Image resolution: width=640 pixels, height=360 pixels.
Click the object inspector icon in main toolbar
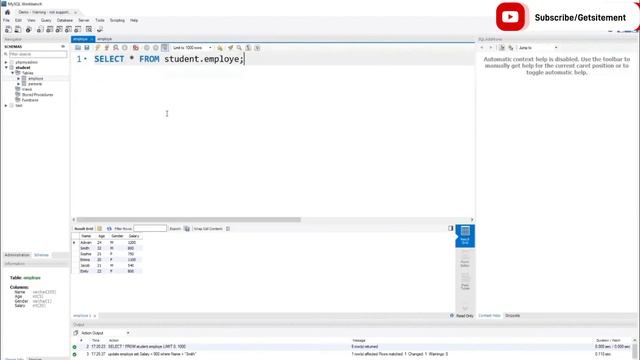point(29,29)
